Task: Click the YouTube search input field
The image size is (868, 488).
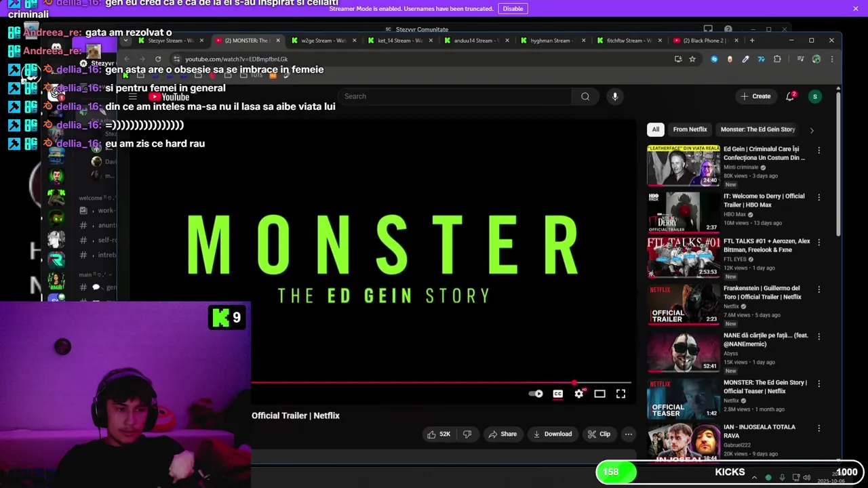Action: (x=455, y=96)
